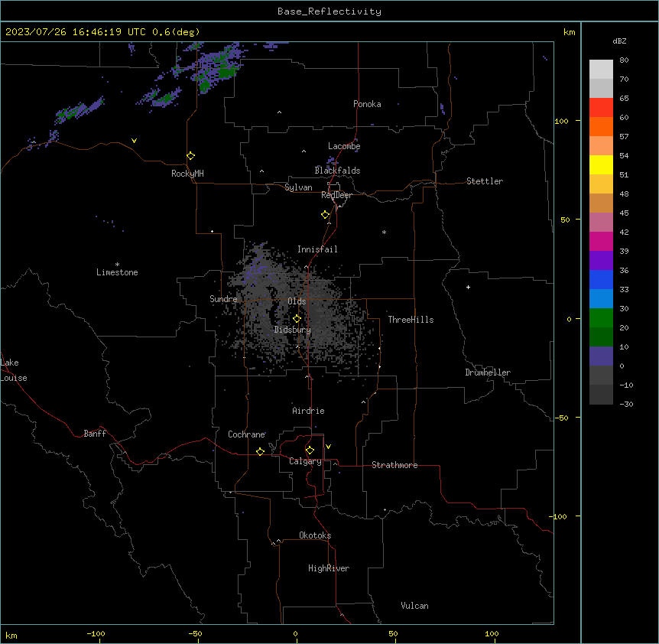Pick the light blue 33–30 dBZ swatch
The width and height of the screenshot is (659, 644).
(601, 299)
